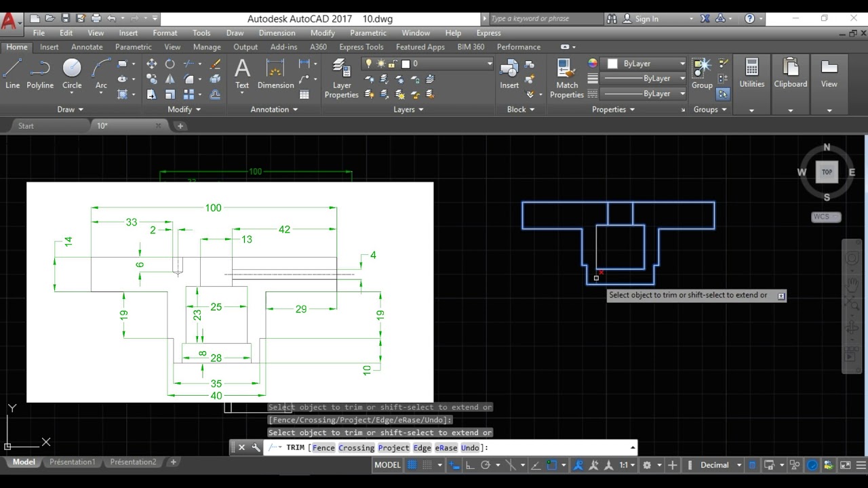Expand the Draw panel flyout
The width and height of the screenshot is (868, 488).
[x=71, y=109]
